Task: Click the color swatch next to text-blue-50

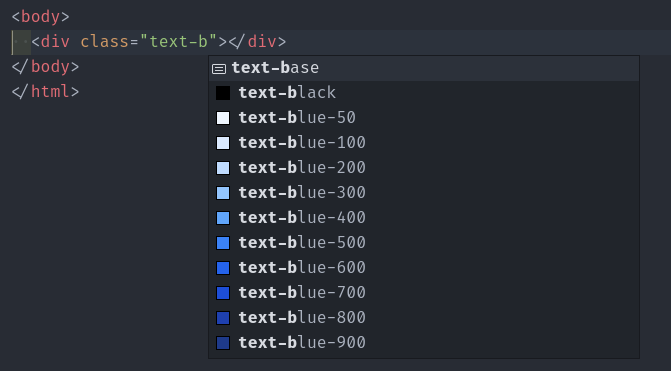Action: (x=223, y=118)
